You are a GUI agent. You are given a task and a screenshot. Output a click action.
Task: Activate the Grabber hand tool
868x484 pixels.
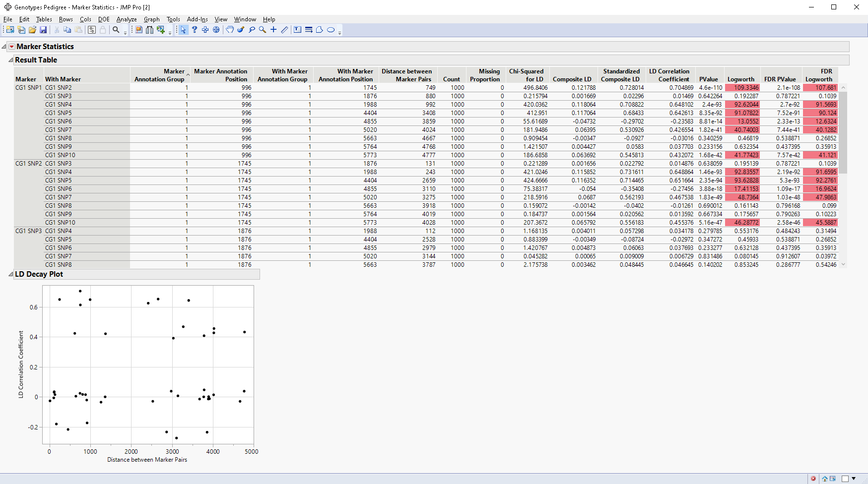(x=229, y=30)
